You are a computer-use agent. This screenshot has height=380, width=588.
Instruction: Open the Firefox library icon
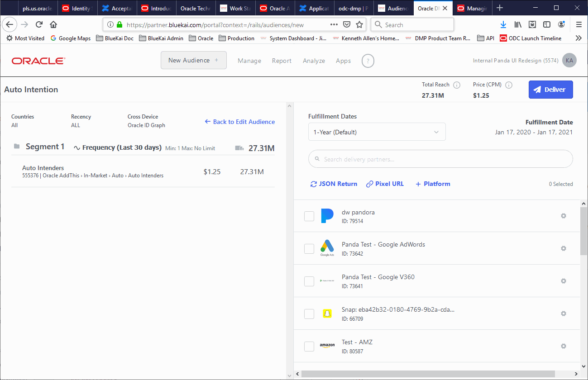point(518,24)
